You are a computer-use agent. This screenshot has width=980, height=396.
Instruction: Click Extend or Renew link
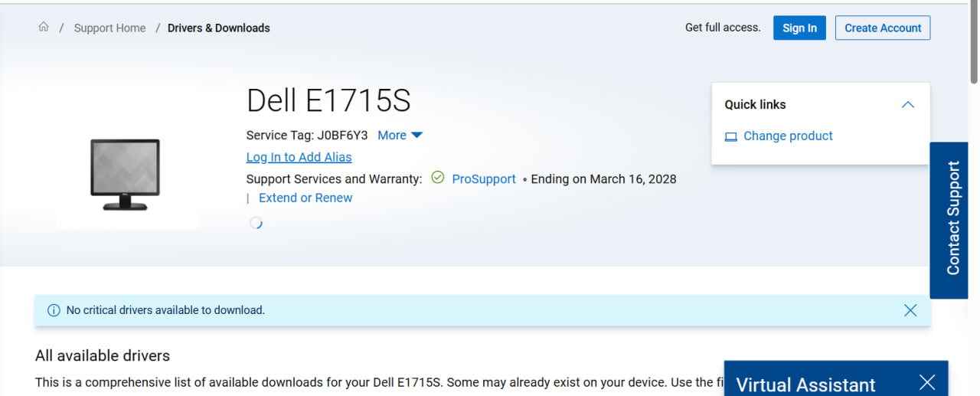point(305,198)
